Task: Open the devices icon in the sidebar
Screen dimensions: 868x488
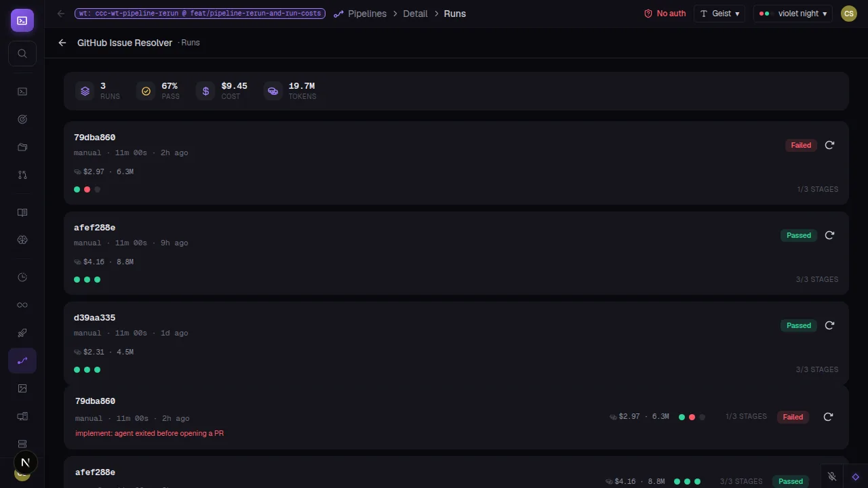Action: [x=22, y=416]
